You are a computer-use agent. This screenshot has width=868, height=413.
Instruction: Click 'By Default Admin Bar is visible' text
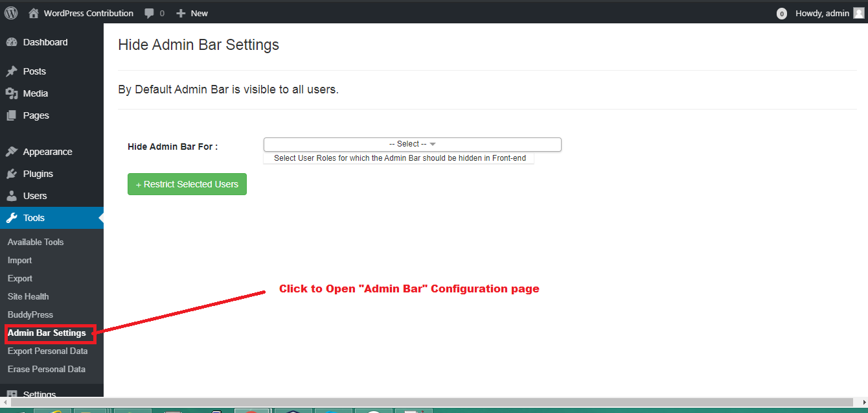(x=228, y=89)
